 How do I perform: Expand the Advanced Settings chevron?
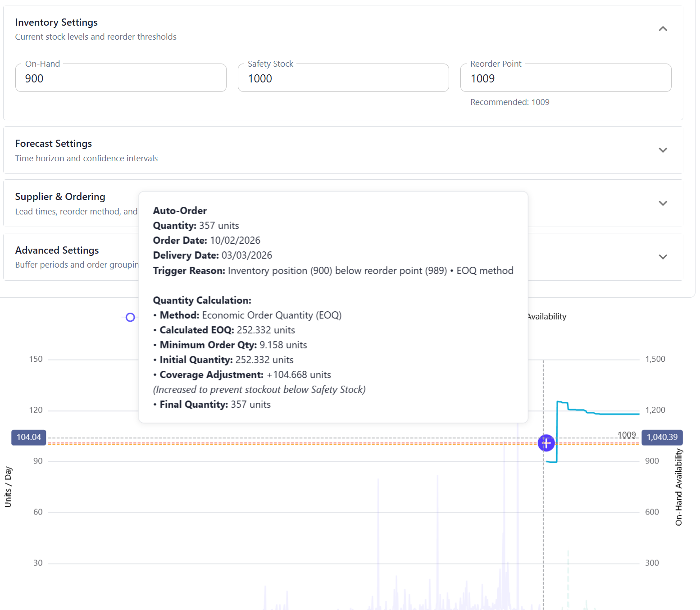click(x=663, y=257)
